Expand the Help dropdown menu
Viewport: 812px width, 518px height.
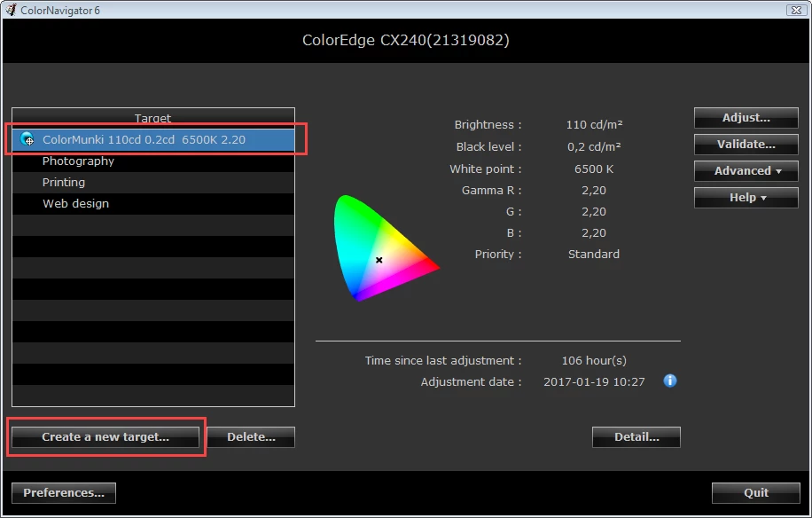[x=746, y=198]
